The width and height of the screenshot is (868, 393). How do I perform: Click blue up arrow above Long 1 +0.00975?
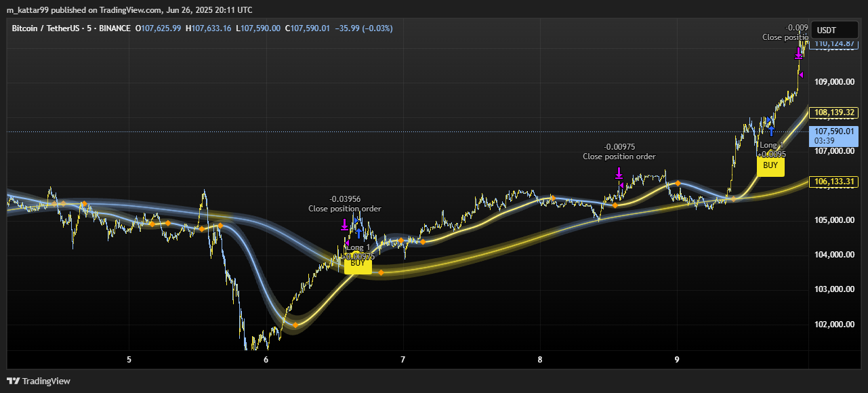pos(358,234)
